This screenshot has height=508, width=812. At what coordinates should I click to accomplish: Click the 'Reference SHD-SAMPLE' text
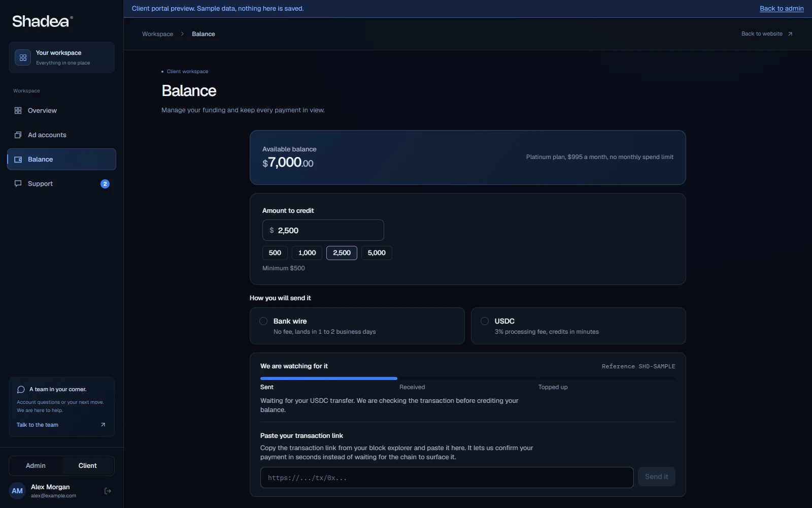point(638,366)
